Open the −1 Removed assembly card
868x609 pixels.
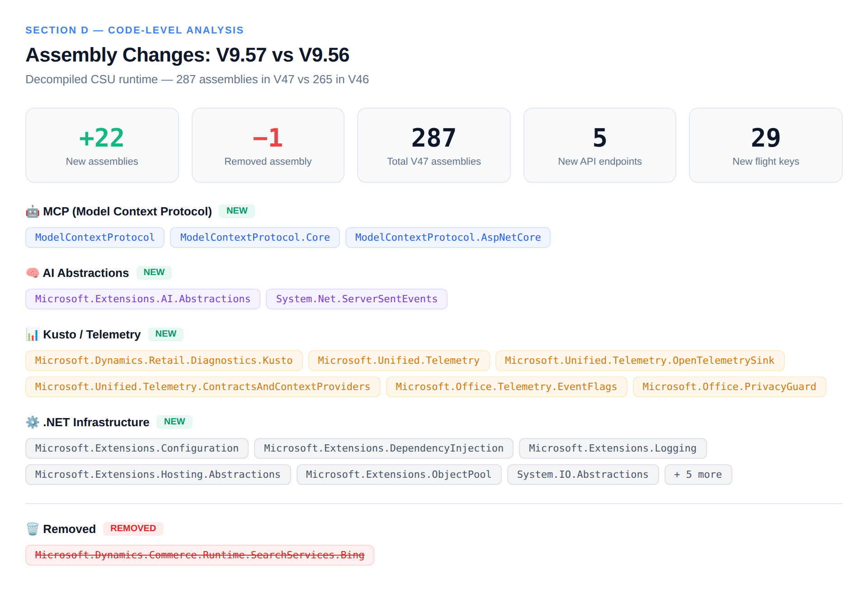point(268,145)
